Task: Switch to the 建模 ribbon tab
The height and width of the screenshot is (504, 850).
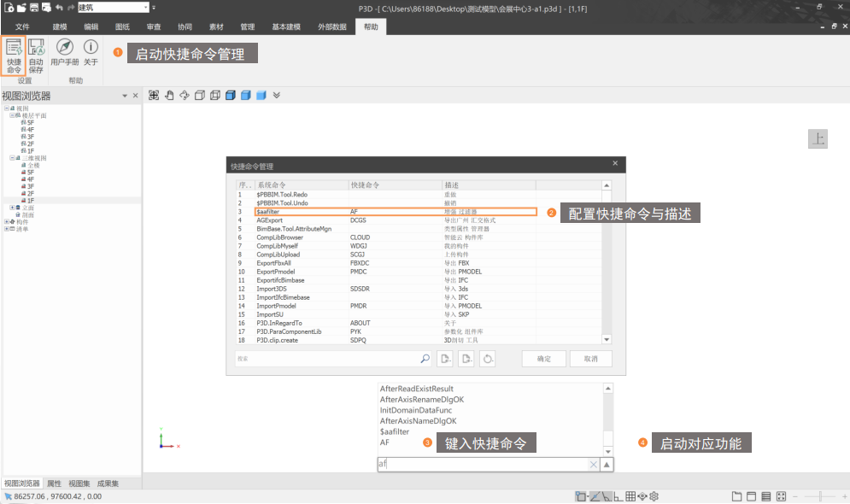Action: pos(59,27)
